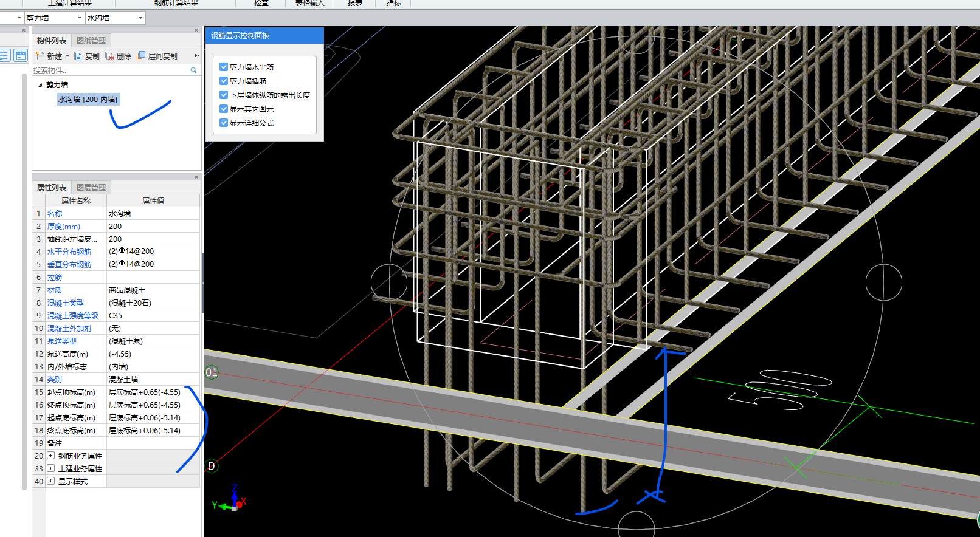The image size is (980, 537).
Task: Open the 表格输入 ribbon group
Action: tap(310, 3)
